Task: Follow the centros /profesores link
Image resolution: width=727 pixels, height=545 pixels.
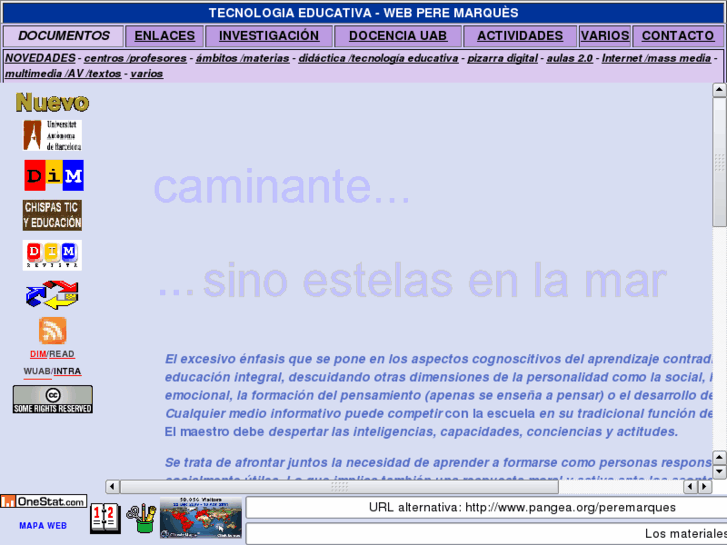Action: (x=135, y=58)
